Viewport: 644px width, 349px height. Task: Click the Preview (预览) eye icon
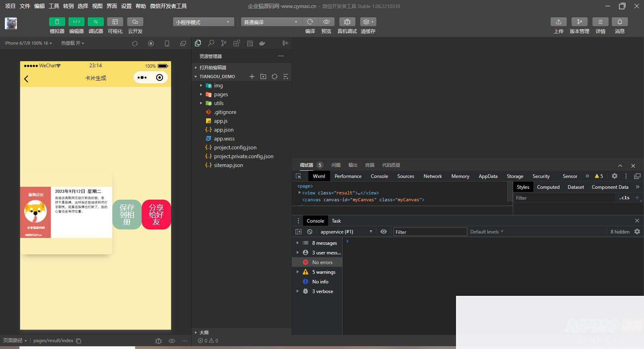pos(326,22)
